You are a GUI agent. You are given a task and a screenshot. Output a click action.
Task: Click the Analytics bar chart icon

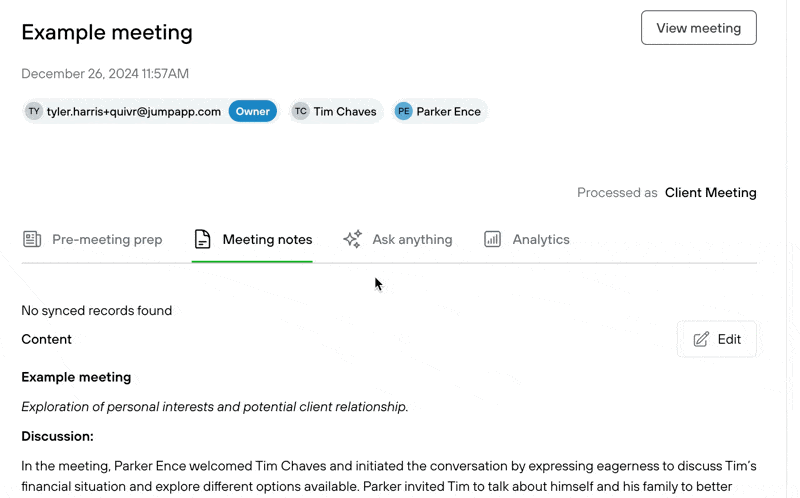pos(492,239)
